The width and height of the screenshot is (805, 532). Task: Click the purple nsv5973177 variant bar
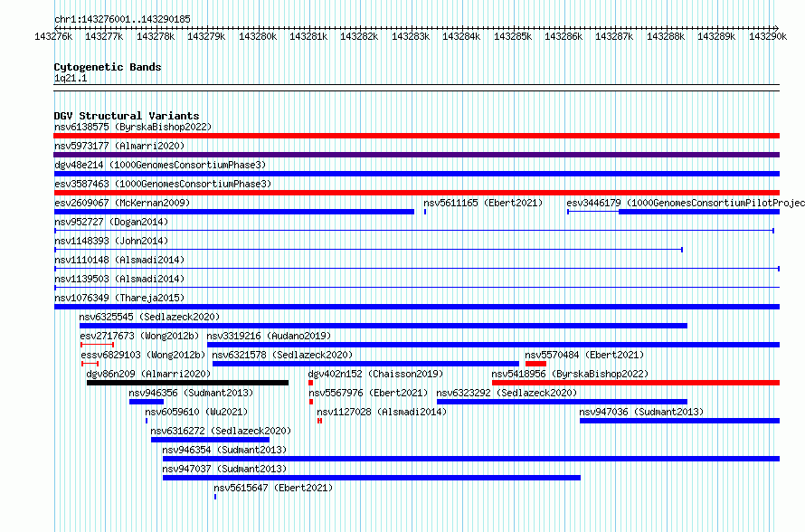point(416,155)
